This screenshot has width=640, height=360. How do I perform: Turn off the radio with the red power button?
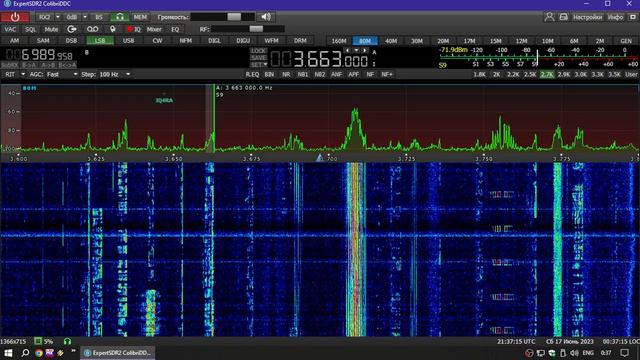pos(15,17)
